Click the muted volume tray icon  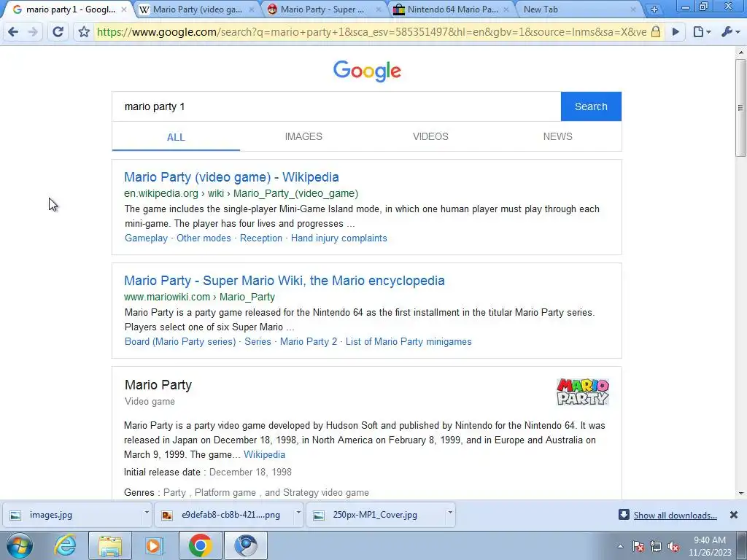(673, 546)
